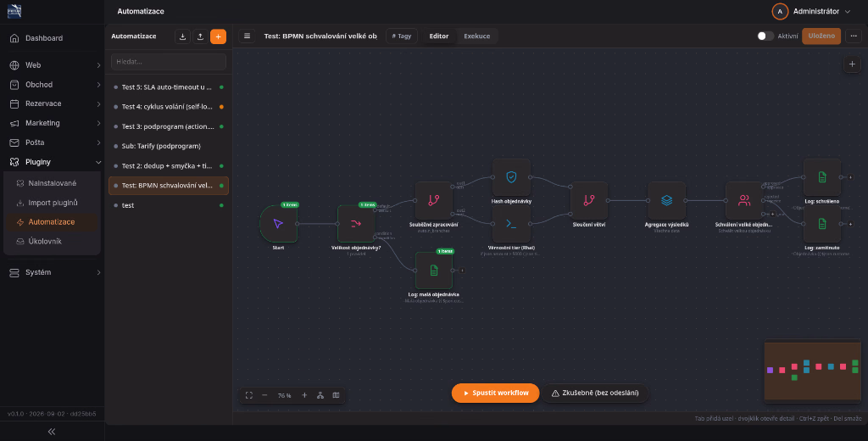Click the Uloženo button
Viewport: 868px width, 441px height.
click(x=821, y=36)
